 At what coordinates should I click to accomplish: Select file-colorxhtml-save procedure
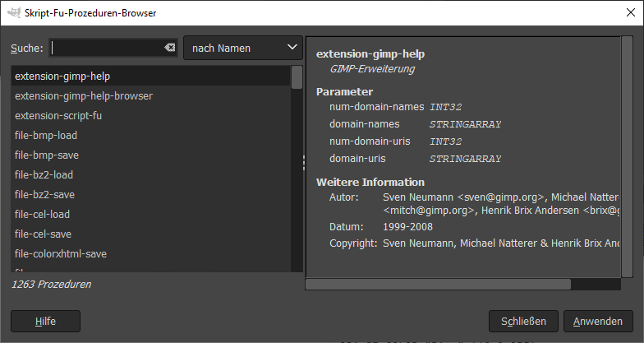tap(61, 254)
